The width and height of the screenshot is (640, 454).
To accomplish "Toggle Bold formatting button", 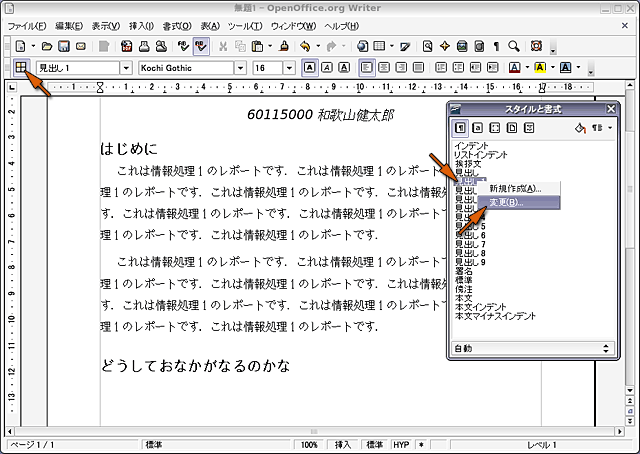I will point(309,67).
